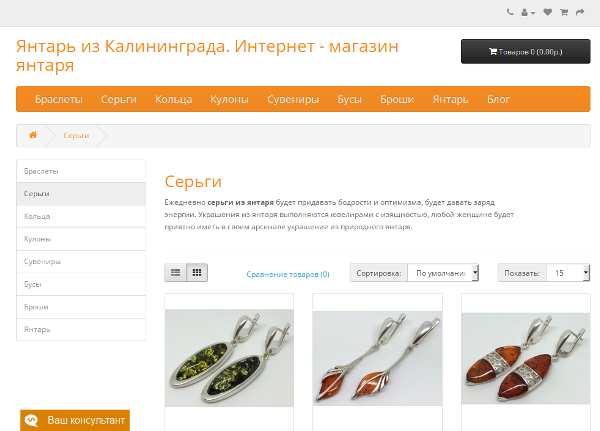Select 'Браслеты' in the left sidebar
Image resolution: width=600 pixels, height=431 pixels.
pyautogui.click(x=81, y=171)
